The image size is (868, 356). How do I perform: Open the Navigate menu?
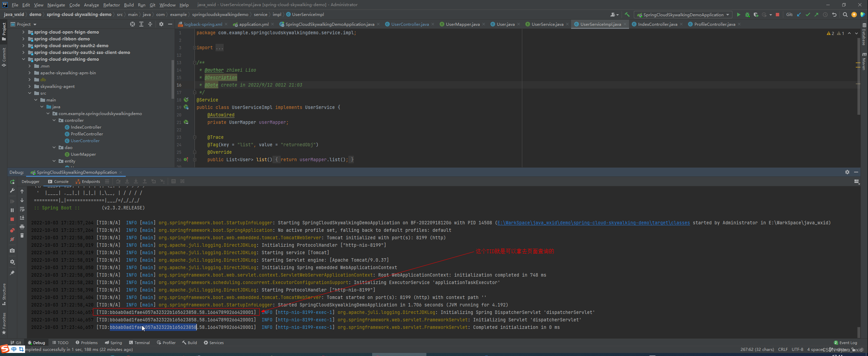tap(56, 5)
